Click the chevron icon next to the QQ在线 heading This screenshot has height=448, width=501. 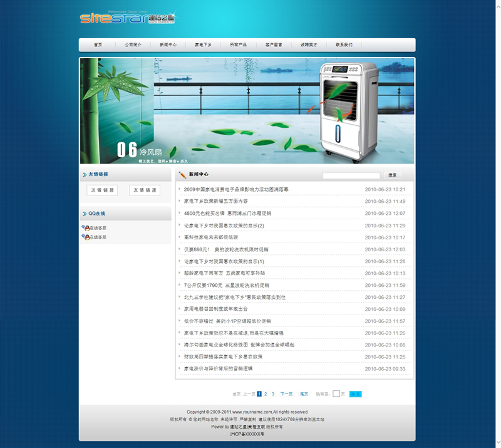[x=85, y=214]
